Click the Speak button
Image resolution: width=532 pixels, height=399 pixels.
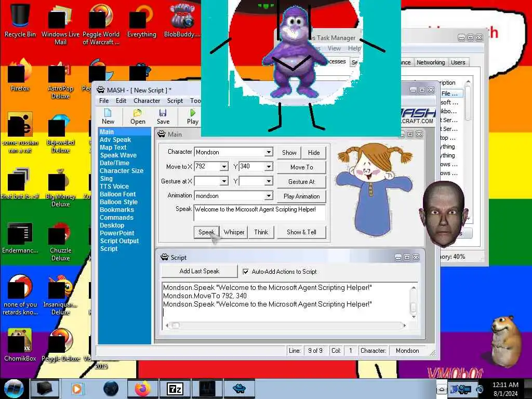tap(207, 232)
